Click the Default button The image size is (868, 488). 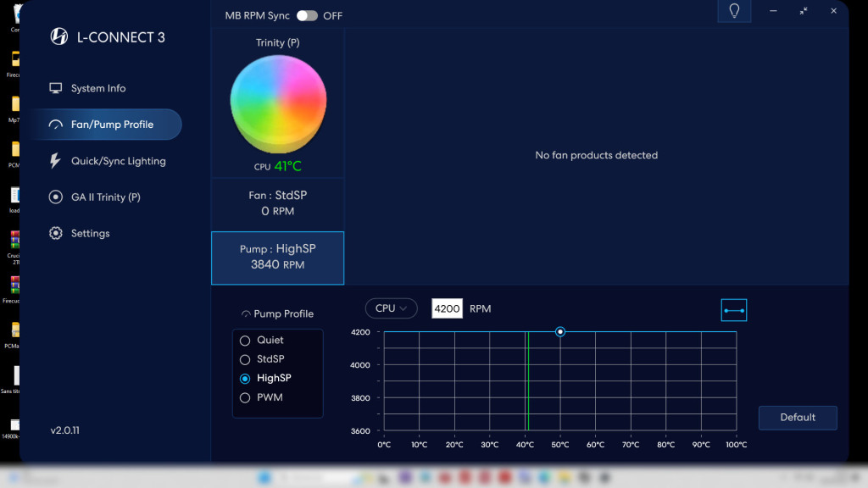pyautogui.click(x=797, y=418)
